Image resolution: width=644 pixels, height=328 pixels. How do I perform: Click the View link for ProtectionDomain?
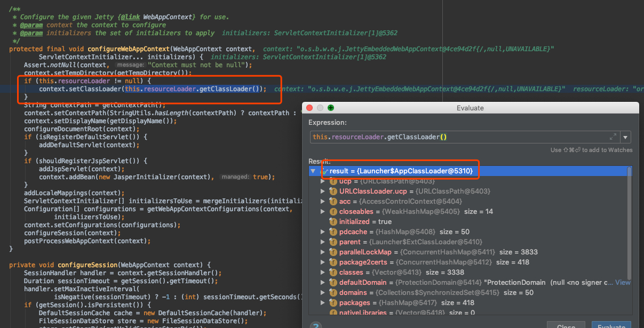[623, 282]
